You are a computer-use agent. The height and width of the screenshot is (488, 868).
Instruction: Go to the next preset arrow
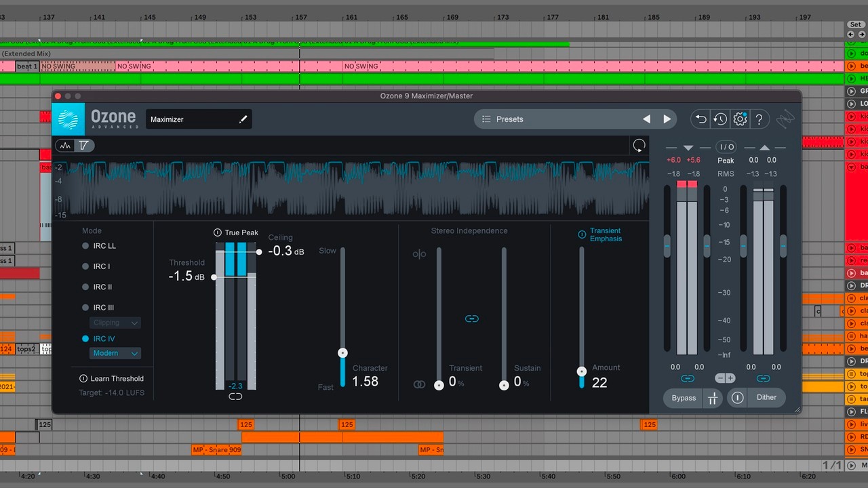pos(667,119)
